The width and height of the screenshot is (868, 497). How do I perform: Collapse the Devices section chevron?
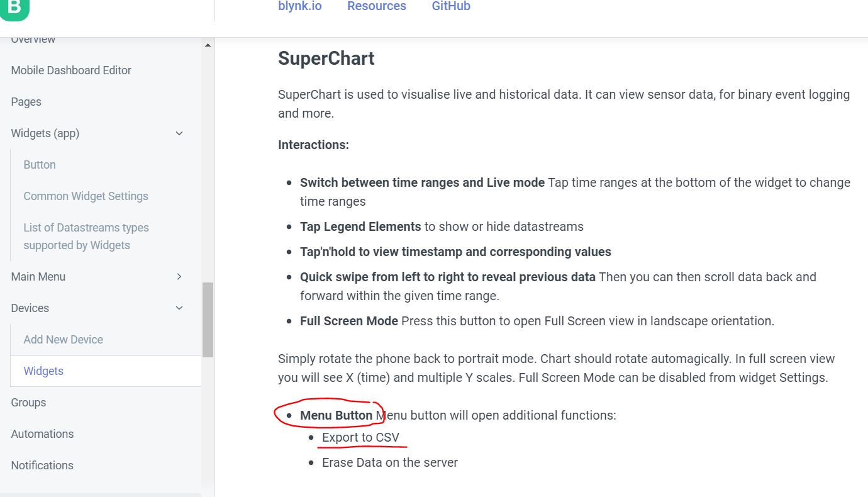point(179,308)
